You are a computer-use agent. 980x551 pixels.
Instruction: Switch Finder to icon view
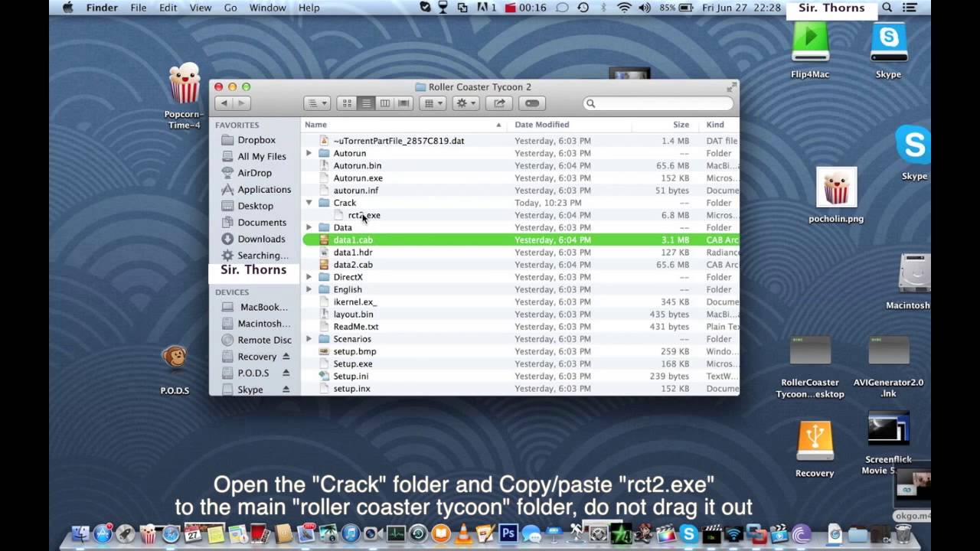(x=347, y=103)
